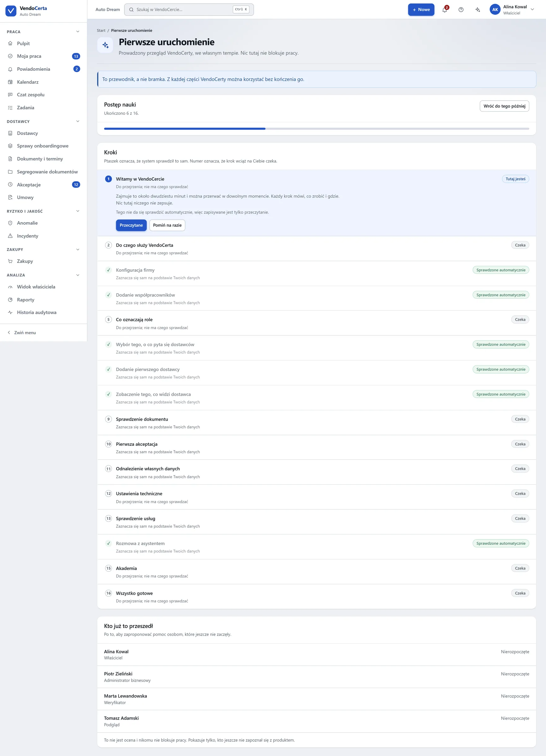Image resolution: width=546 pixels, height=756 pixels.
Task: Click the Raporty pie chart icon
Action: coord(10,300)
